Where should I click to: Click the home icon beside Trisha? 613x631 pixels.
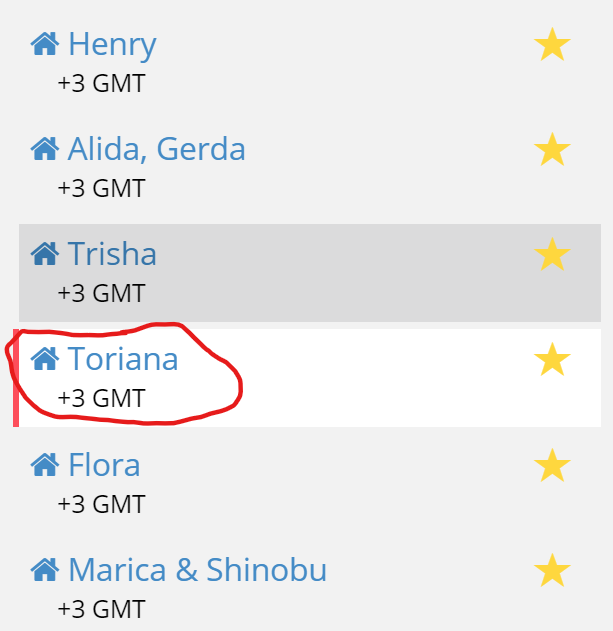pyautogui.click(x=45, y=254)
